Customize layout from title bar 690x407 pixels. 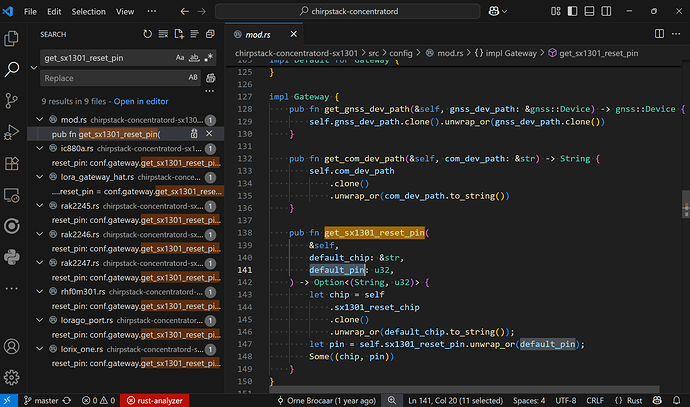556,11
